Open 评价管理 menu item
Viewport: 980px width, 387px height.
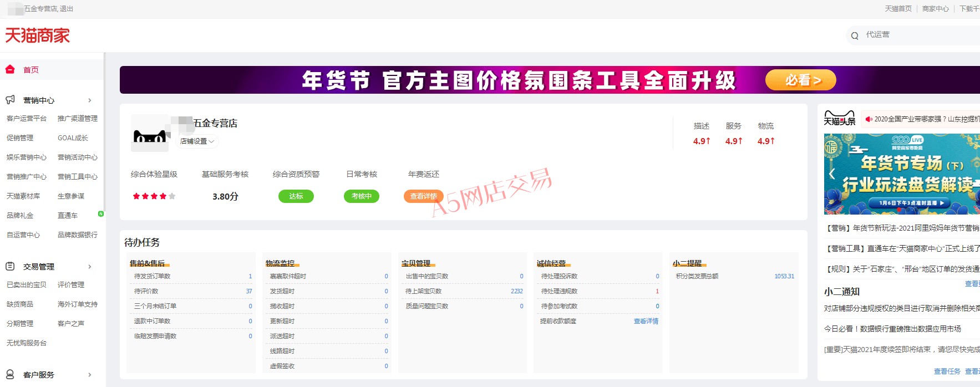pos(71,284)
